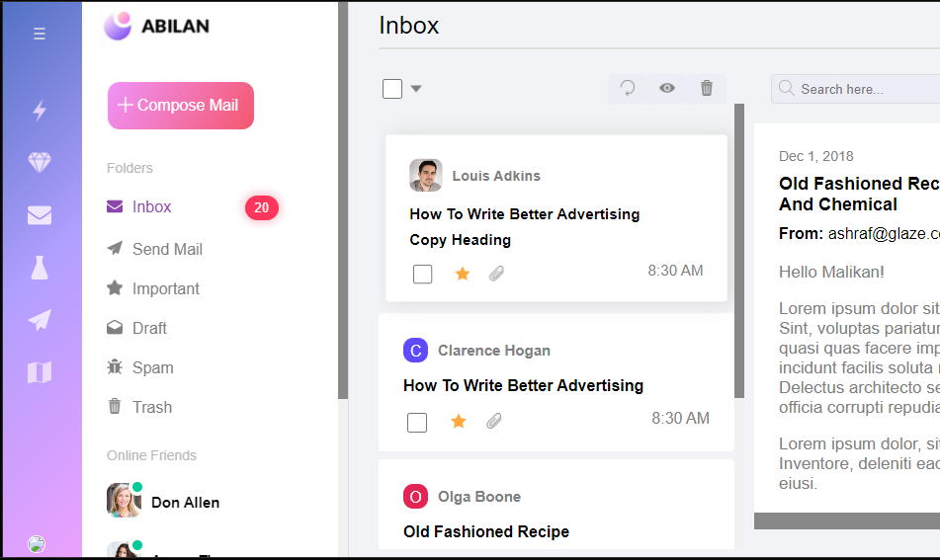Image resolution: width=940 pixels, height=560 pixels.
Task: Toggle star on Clarence Hogan email
Action: [x=459, y=421]
